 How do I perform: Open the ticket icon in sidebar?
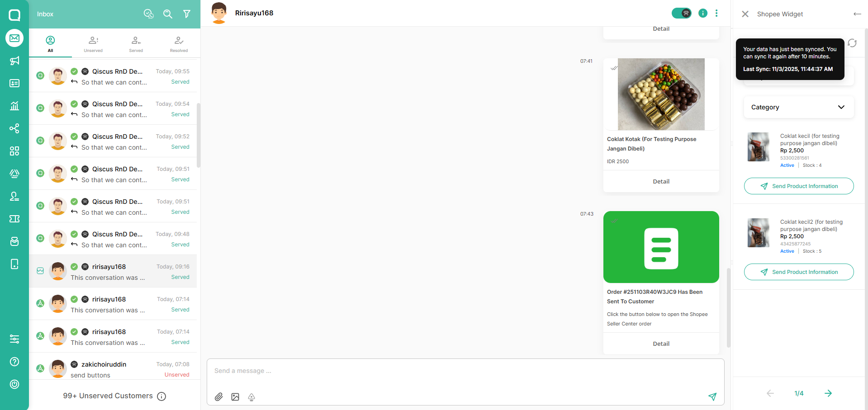[x=14, y=219]
